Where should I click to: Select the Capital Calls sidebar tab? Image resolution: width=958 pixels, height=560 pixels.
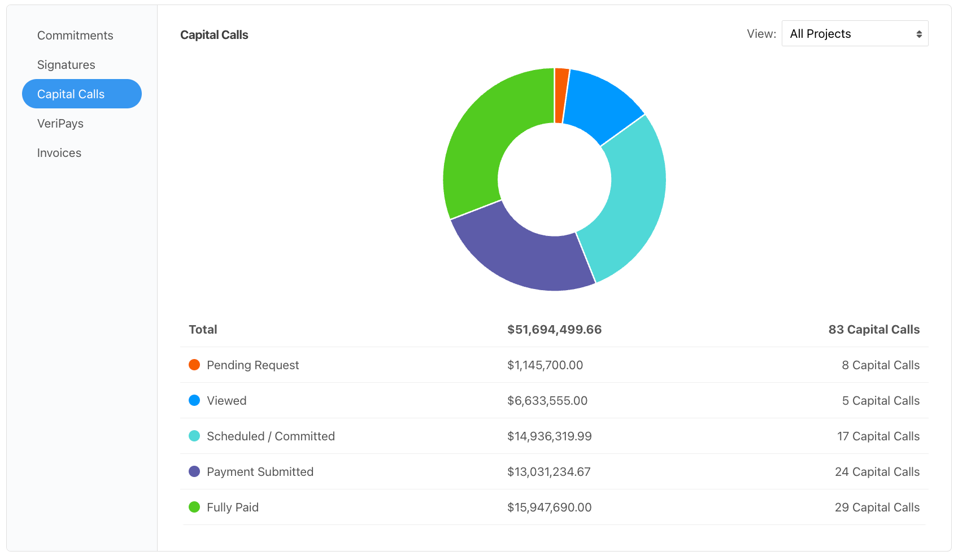[82, 94]
